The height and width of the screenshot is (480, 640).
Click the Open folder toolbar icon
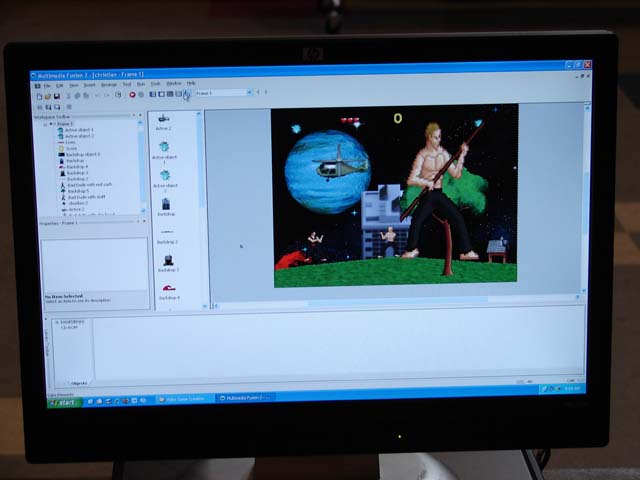[46, 95]
